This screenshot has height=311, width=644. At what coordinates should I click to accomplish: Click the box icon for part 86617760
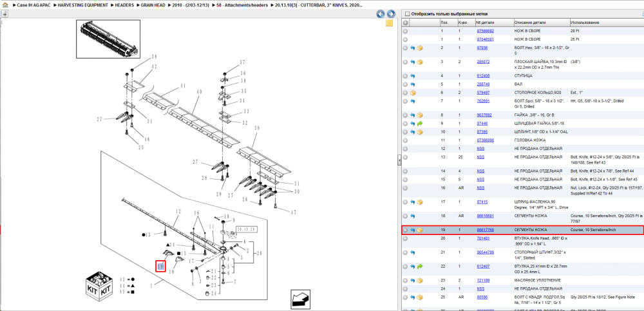420,230
